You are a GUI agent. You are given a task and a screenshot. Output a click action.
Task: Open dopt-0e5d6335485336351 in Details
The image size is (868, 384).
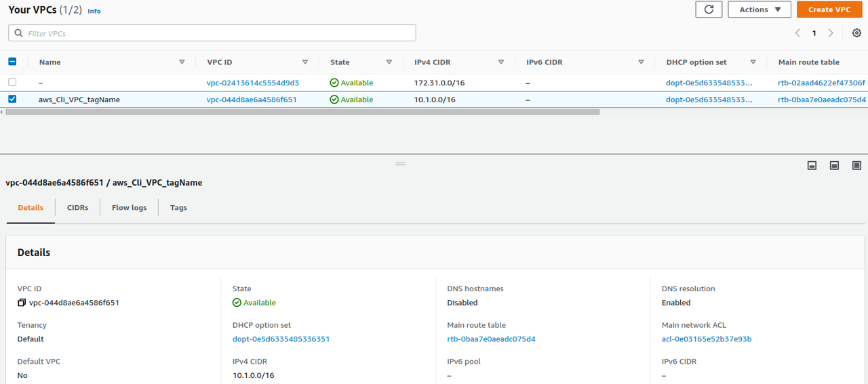tap(281, 339)
